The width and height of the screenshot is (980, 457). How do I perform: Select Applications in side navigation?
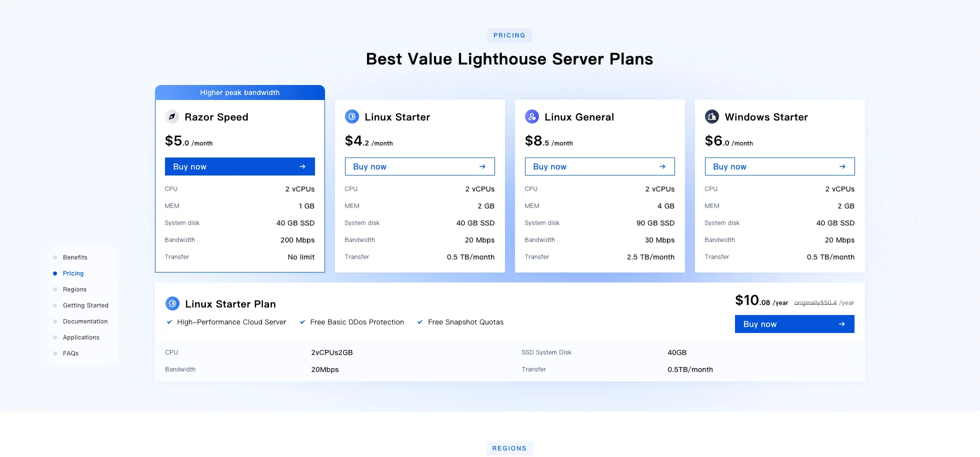click(81, 337)
